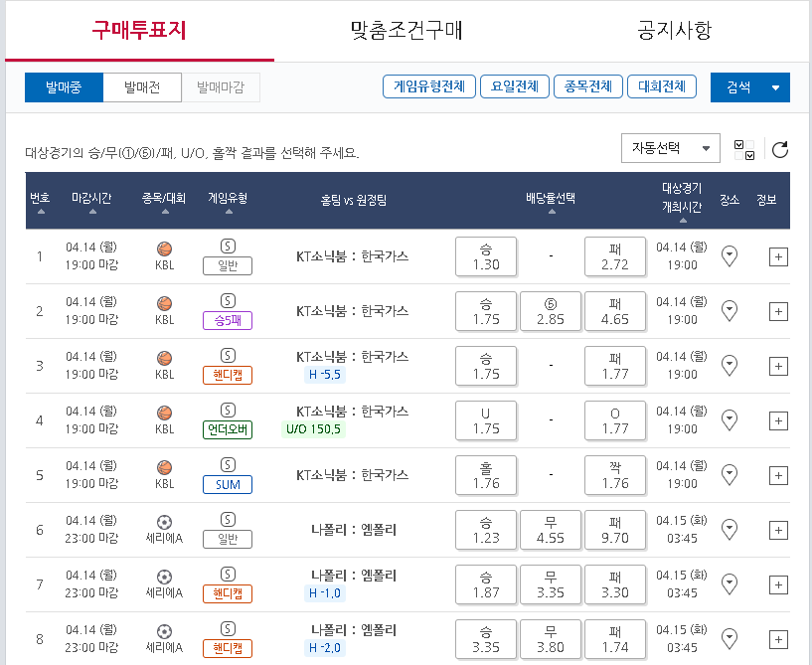
Task: Open the 자동선택 dropdown
Action: [672, 146]
